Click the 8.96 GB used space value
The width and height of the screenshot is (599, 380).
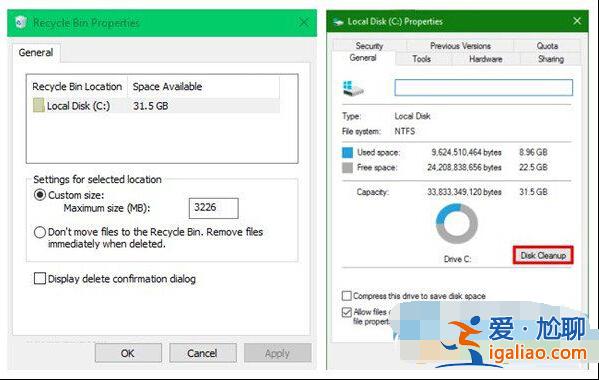[533, 152]
